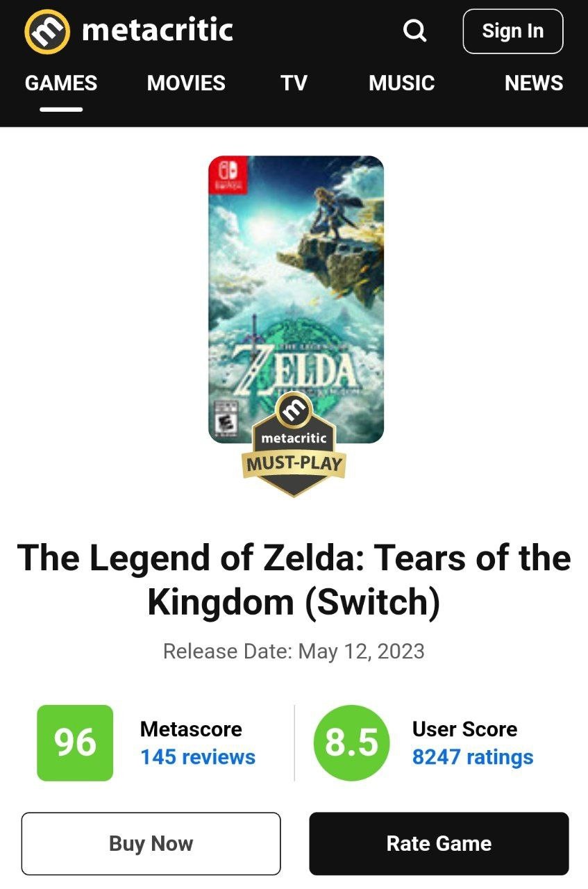Open the 8247 ratings link
The image size is (588, 889).
pyautogui.click(x=473, y=757)
